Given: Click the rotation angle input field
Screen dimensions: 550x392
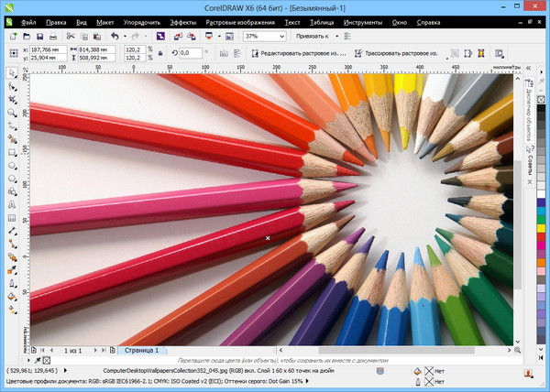Looking at the screenshot, I should [x=191, y=53].
